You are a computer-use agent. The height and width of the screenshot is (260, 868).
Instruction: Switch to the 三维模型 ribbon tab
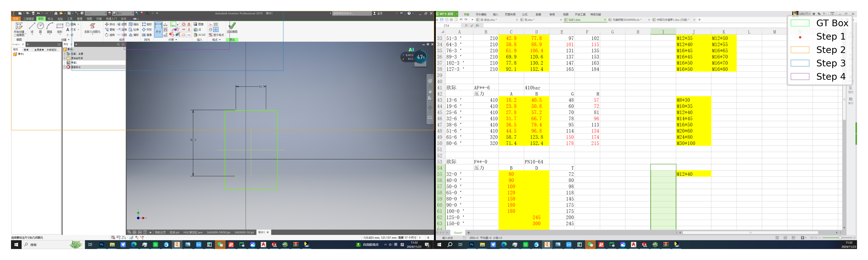click(x=28, y=19)
